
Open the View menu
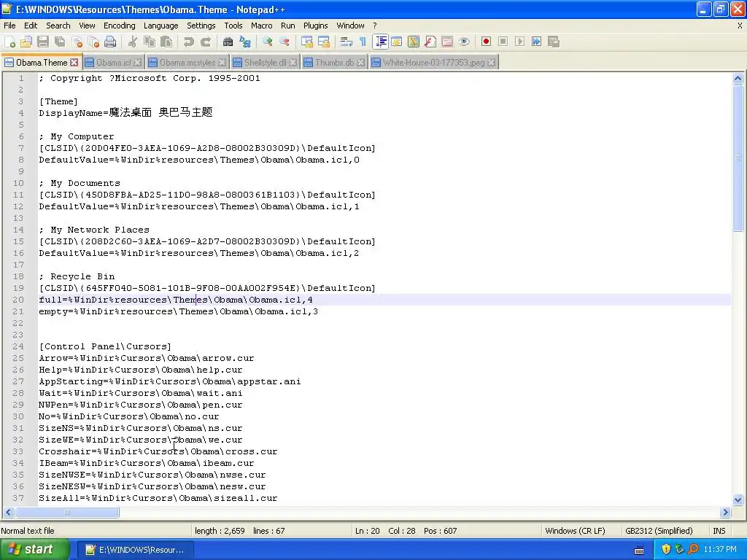tap(87, 26)
